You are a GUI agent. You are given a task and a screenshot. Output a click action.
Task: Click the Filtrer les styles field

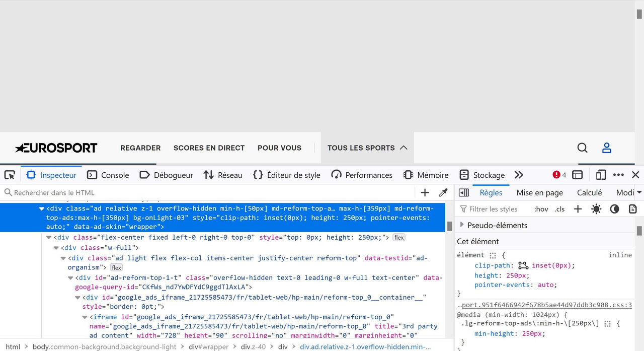pos(494,209)
